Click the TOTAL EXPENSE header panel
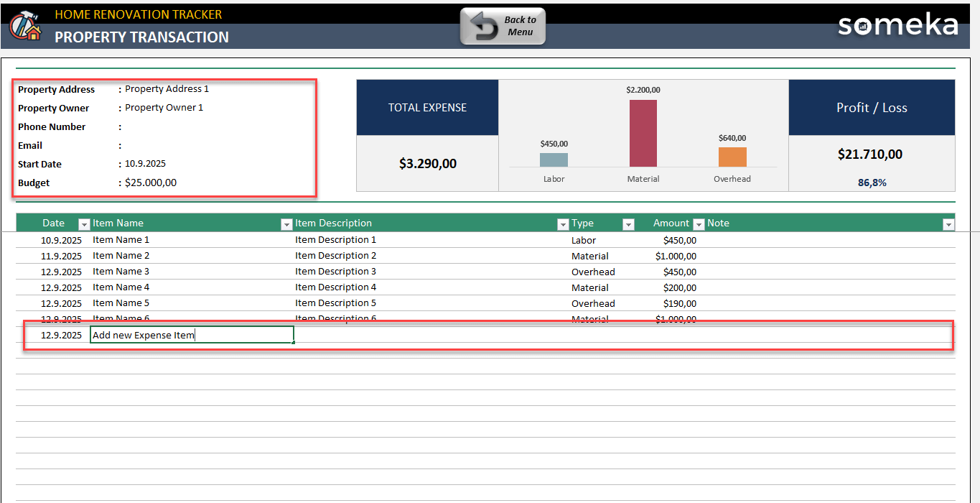The width and height of the screenshot is (980, 503). click(427, 106)
